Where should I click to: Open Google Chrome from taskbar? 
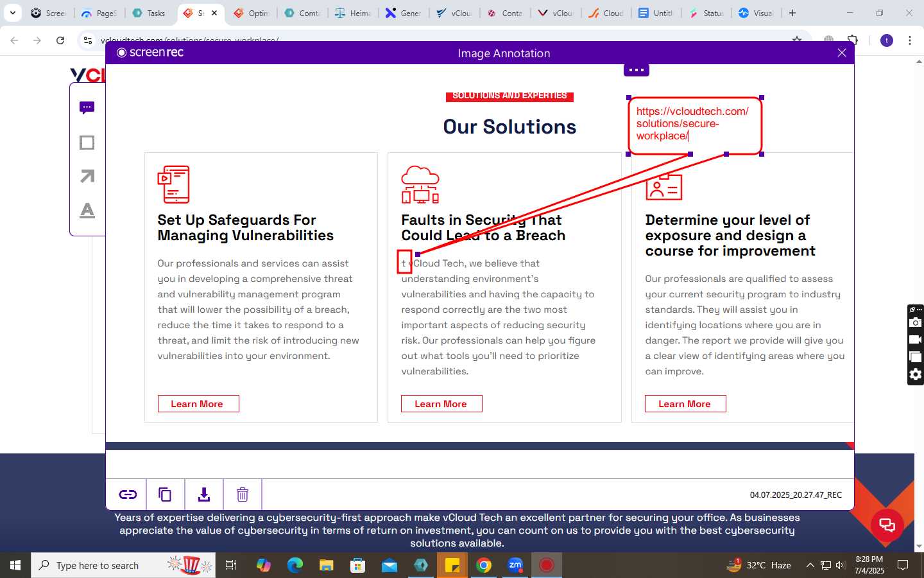484,565
